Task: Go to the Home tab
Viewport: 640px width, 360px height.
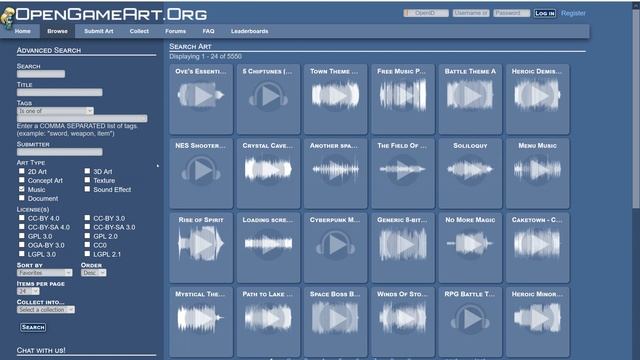Action: [22, 31]
